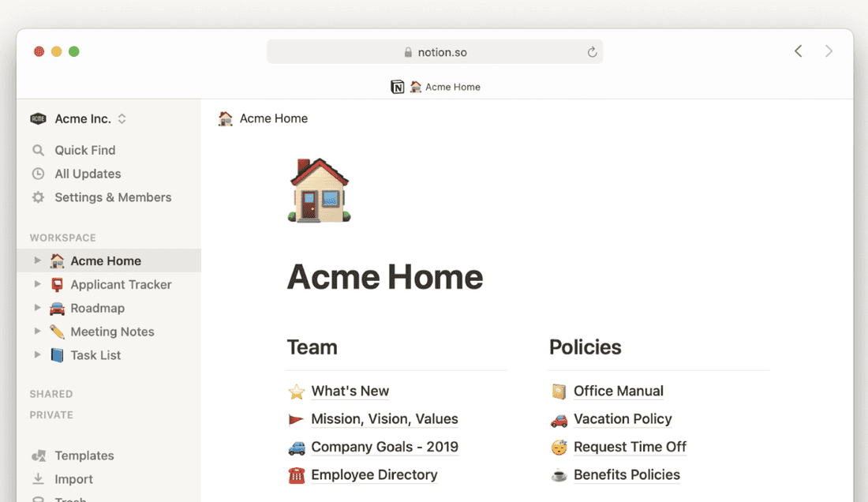Click the browser back arrow

[799, 51]
